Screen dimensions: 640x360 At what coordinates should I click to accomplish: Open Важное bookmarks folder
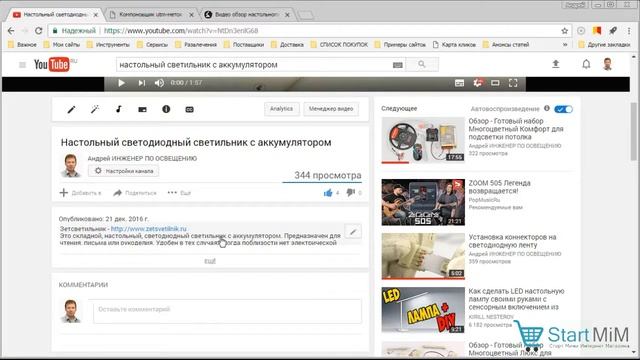[22, 44]
